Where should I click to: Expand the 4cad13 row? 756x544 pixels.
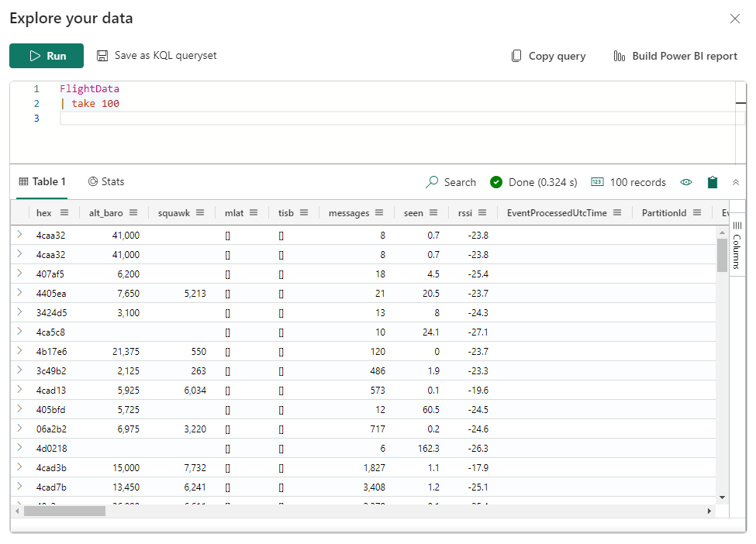[x=19, y=389]
